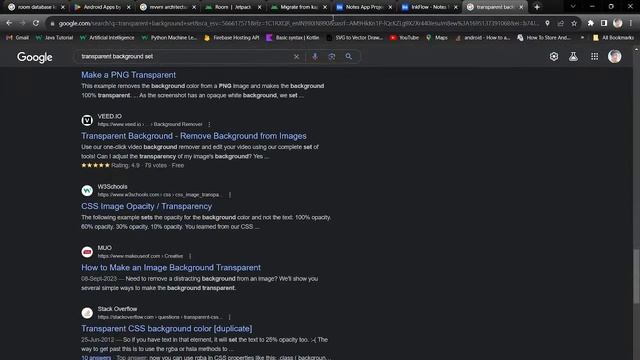Open Chrome profile avatar in toolbar
Image resolution: width=640 pixels, height=360 pixels.
(x=618, y=23)
